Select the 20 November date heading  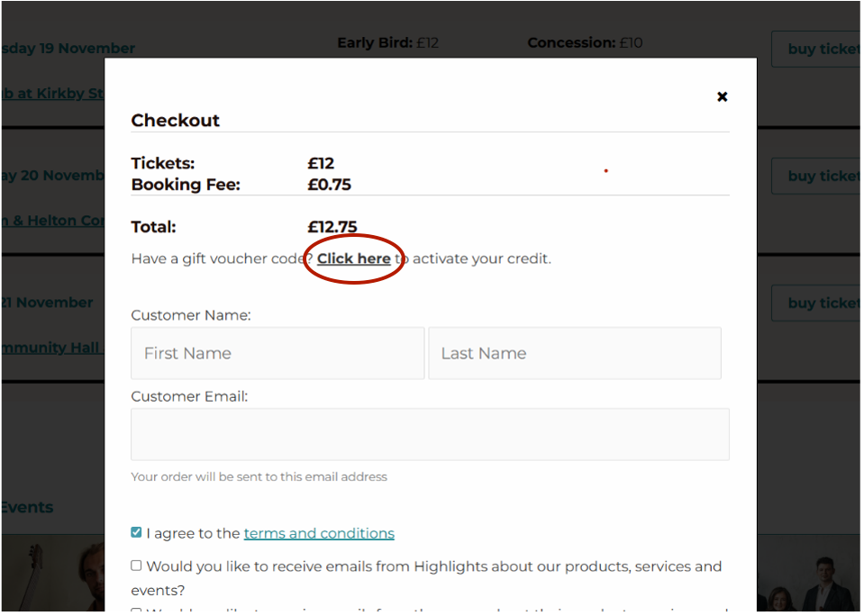[50, 176]
